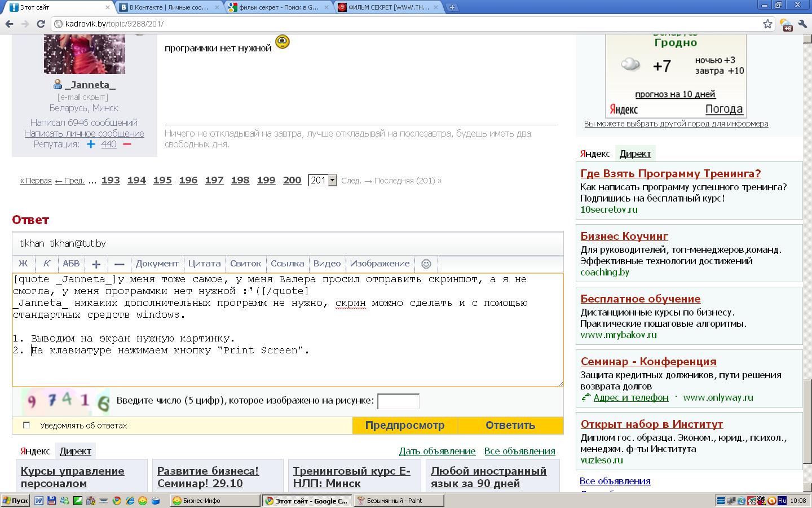
Task: Go to page 200 of the topic
Action: tap(292, 180)
